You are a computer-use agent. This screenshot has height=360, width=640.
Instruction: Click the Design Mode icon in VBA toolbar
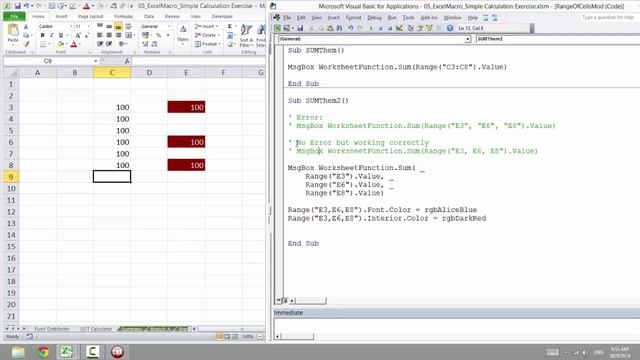point(399,28)
